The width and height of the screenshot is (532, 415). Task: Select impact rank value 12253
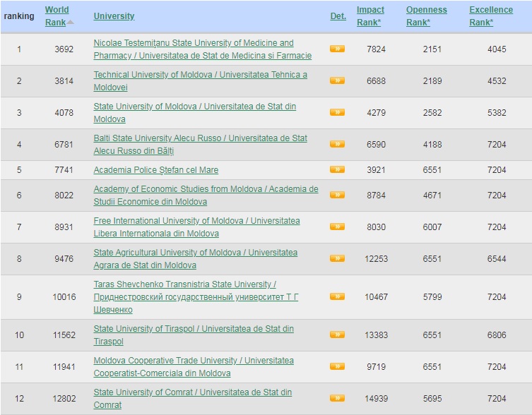coord(377,259)
